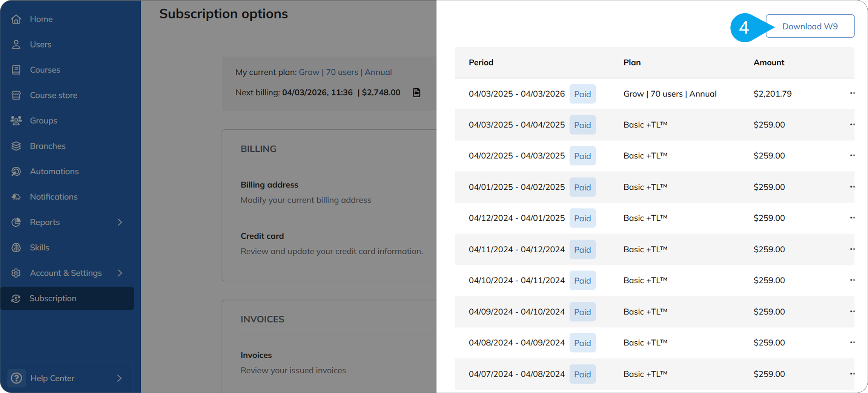Click the Notifications megaphone icon

tap(16, 196)
